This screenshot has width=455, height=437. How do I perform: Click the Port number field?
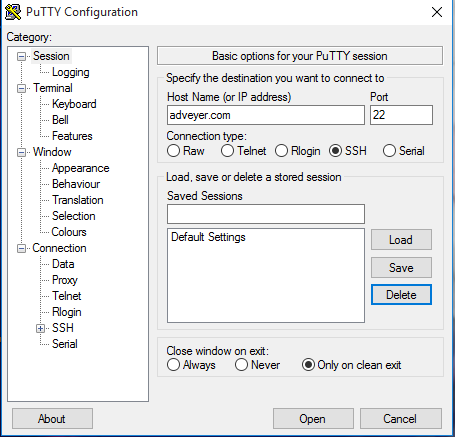coord(401,115)
